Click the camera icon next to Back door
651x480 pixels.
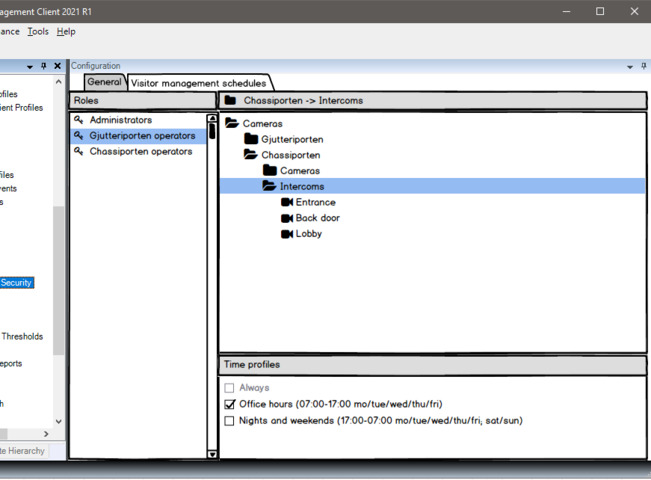pos(287,218)
